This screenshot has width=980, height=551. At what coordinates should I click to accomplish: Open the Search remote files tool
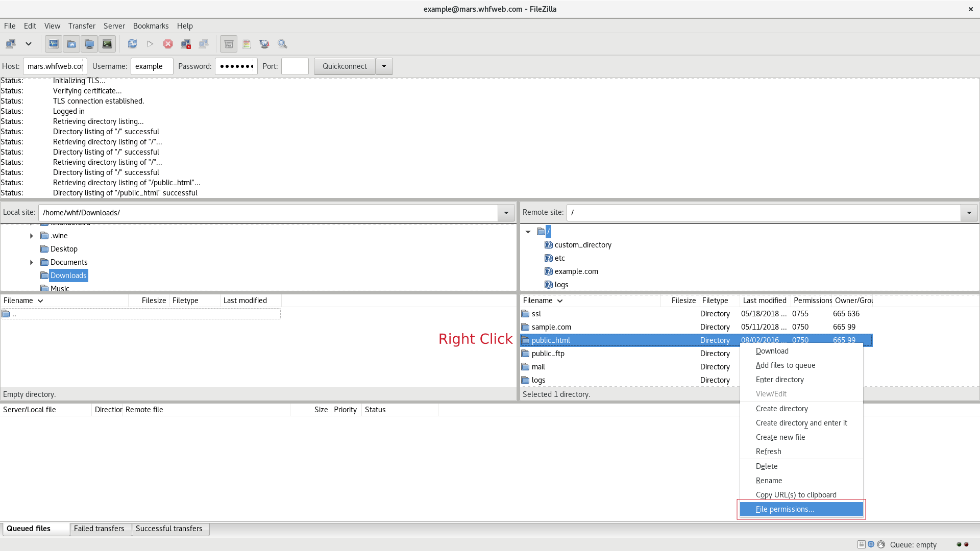click(x=282, y=44)
